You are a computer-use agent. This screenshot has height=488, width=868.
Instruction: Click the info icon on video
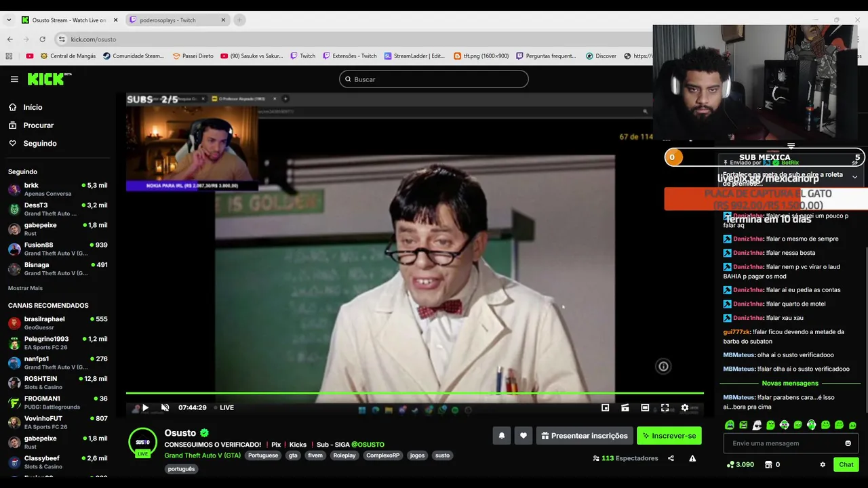663,366
